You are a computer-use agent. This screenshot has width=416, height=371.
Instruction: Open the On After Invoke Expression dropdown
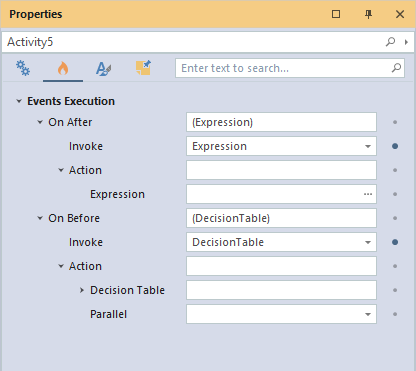click(x=368, y=146)
